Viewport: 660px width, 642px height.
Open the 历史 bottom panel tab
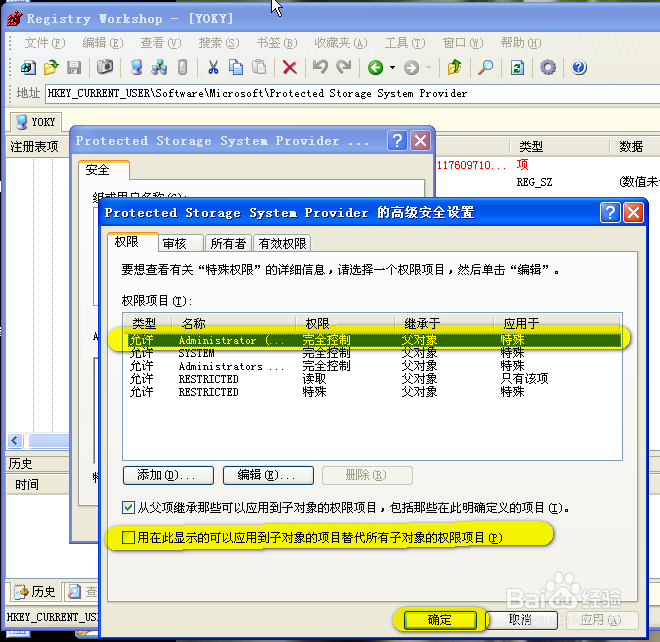[x=35, y=591]
